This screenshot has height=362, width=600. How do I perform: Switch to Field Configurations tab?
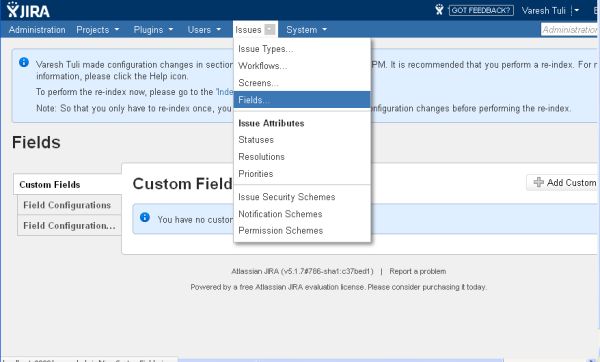point(69,205)
